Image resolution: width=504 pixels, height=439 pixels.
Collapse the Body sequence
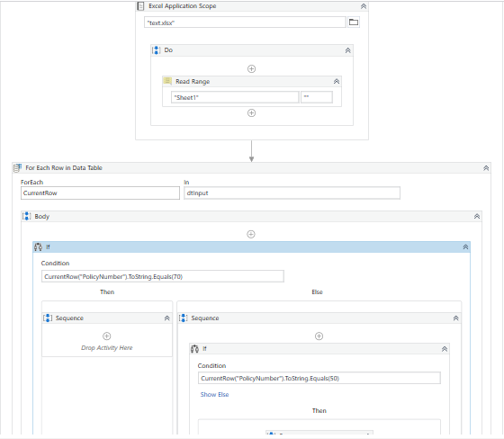(477, 216)
